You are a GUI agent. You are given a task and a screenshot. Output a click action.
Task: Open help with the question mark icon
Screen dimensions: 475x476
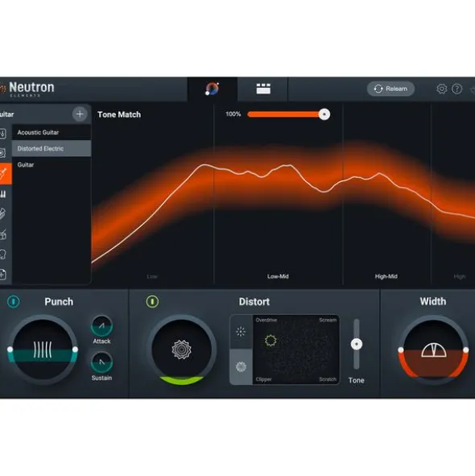[x=456, y=89]
